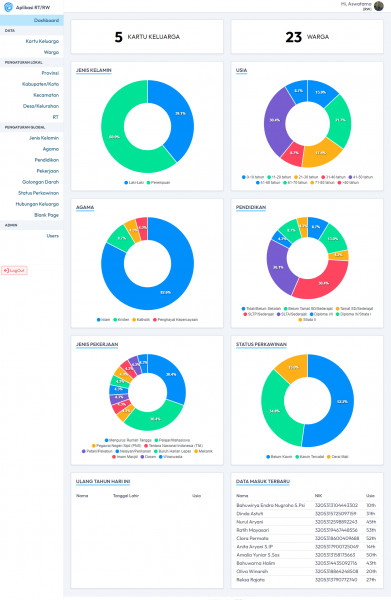This screenshot has height=600, width=391.
Task: Open Hubungan Keluarga in the sidebar
Action: (37, 204)
